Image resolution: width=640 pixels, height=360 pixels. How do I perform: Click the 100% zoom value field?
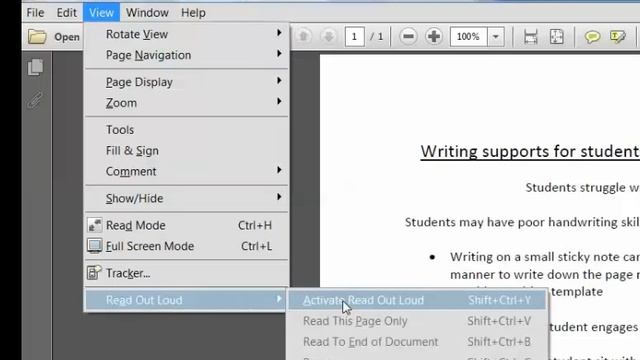pyautogui.click(x=469, y=37)
